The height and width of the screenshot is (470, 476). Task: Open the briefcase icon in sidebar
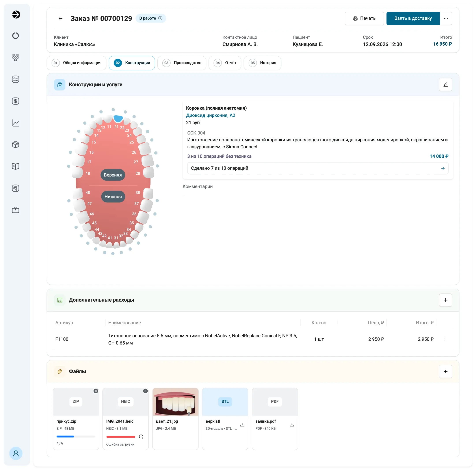(15, 210)
